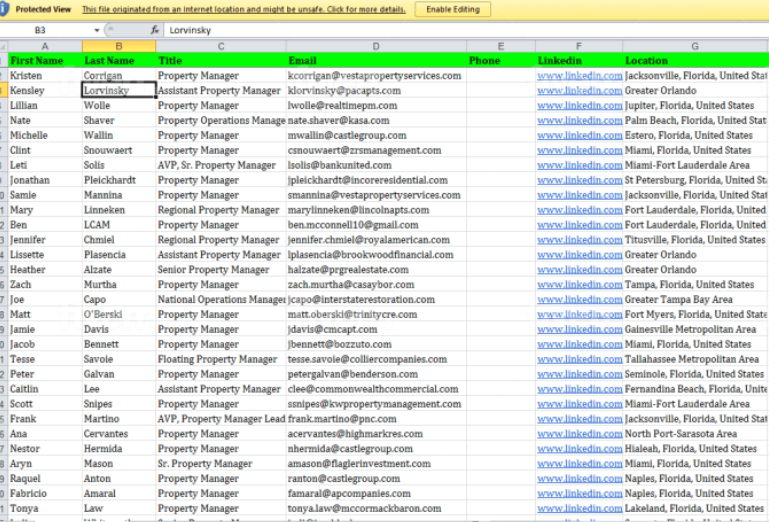Click cell with kcorrigan@vestapropertyservices.com
Image resolution: width=769 pixels, height=522 pixels.
tap(376, 76)
